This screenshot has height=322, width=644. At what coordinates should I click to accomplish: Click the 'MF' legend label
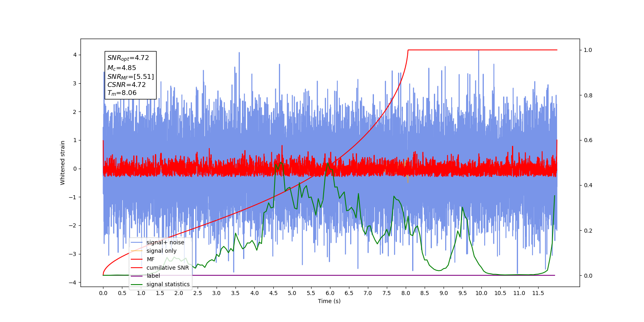(x=151, y=259)
